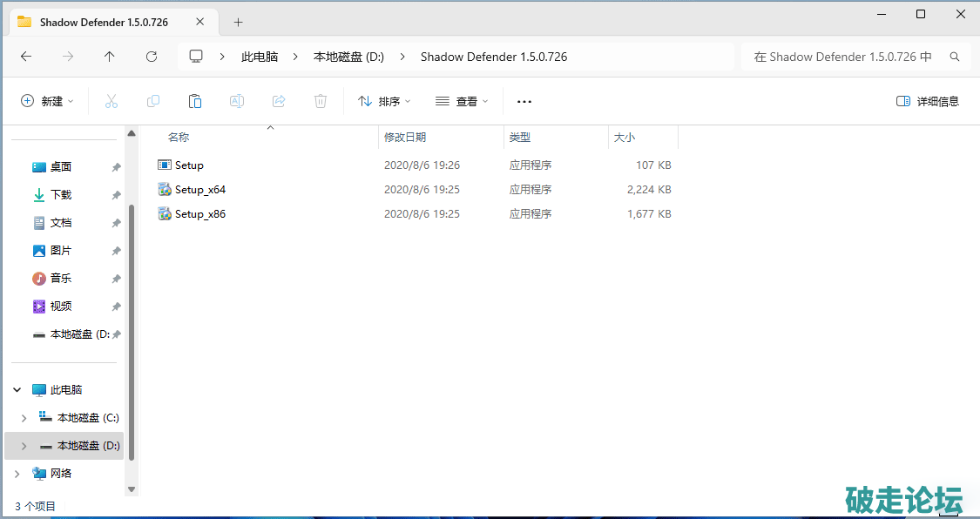The image size is (980, 519).
Task: Refresh the current folder view
Action: [x=152, y=57]
